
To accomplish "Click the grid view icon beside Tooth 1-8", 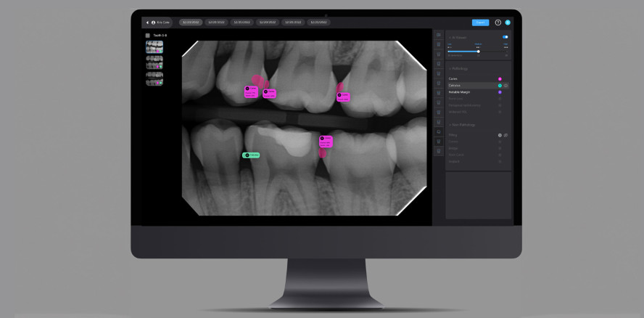I will 148,35.
